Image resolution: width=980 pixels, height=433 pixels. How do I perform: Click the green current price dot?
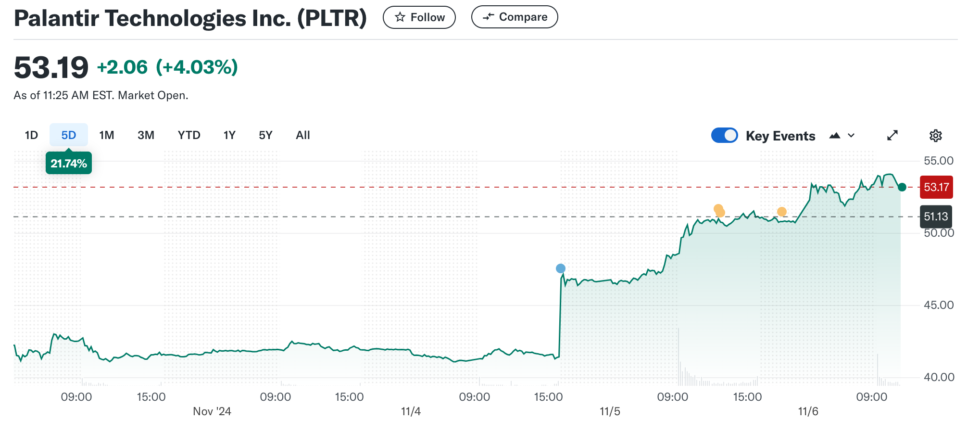pyautogui.click(x=902, y=187)
